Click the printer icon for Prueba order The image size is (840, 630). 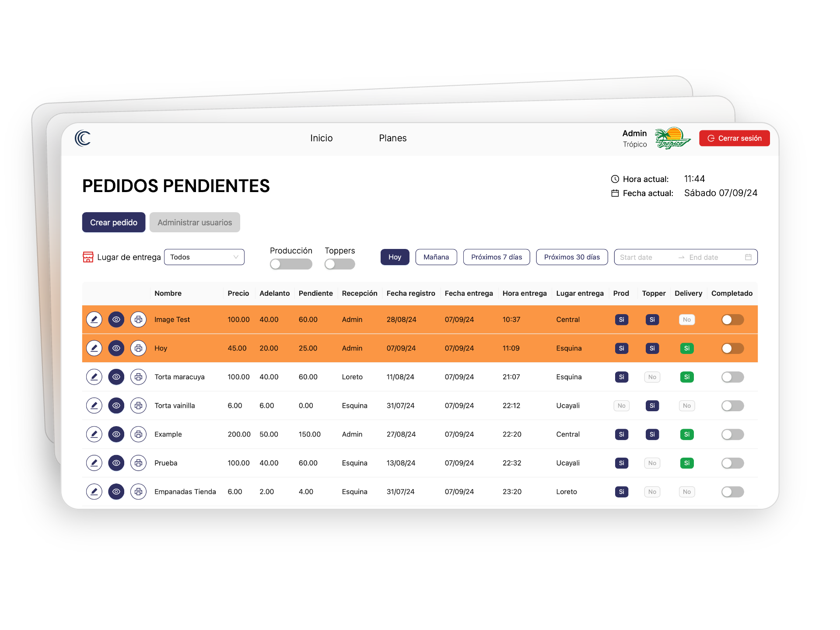[138, 463]
